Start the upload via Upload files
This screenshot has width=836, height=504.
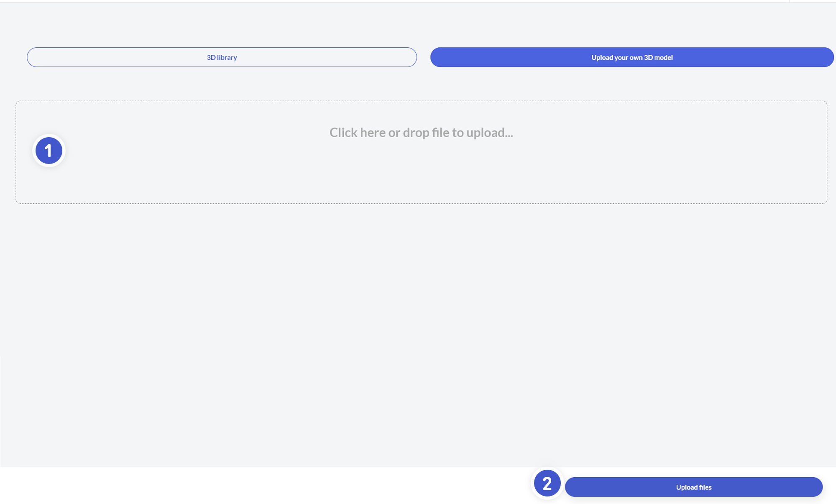coord(693,487)
